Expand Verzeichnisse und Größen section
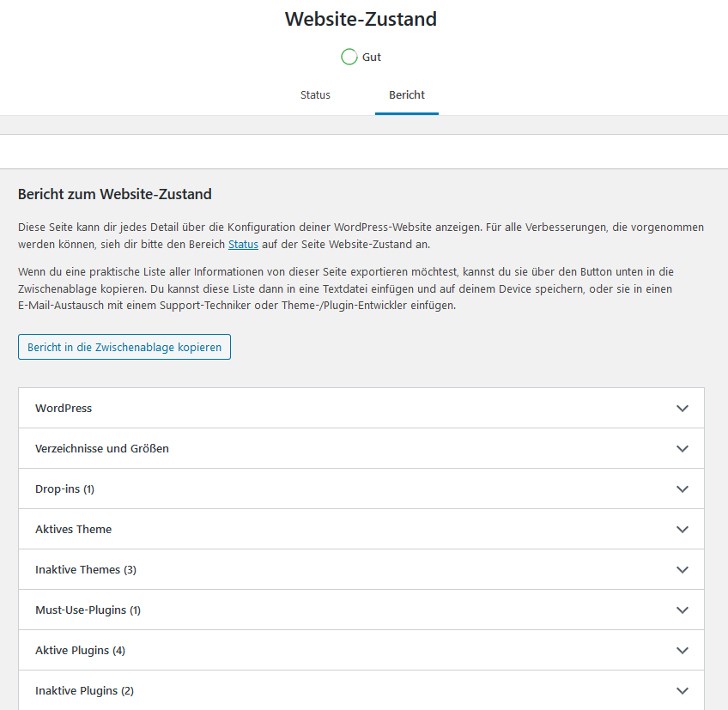 point(361,448)
